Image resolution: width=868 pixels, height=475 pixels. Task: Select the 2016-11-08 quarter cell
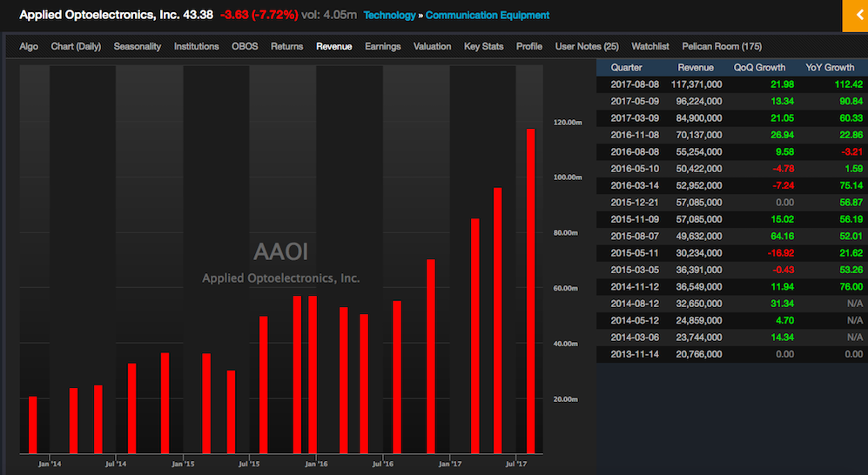click(x=635, y=135)
